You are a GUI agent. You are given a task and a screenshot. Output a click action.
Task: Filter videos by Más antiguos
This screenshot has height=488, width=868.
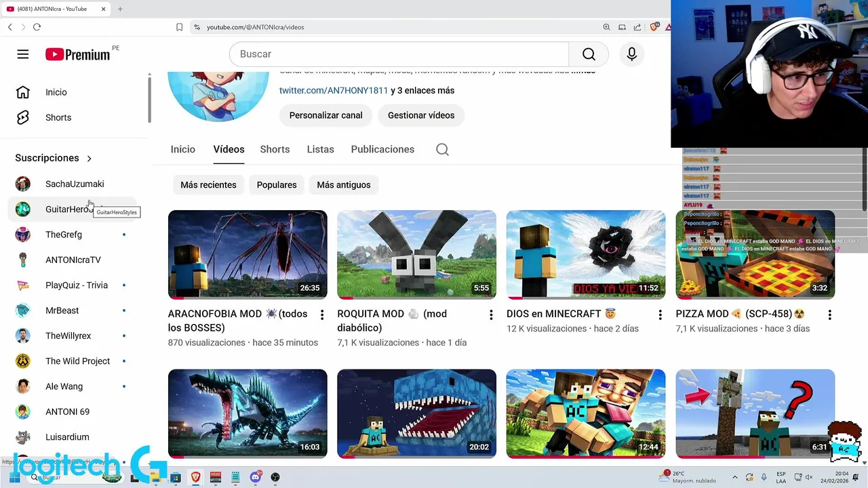click(x=344, y=185)
